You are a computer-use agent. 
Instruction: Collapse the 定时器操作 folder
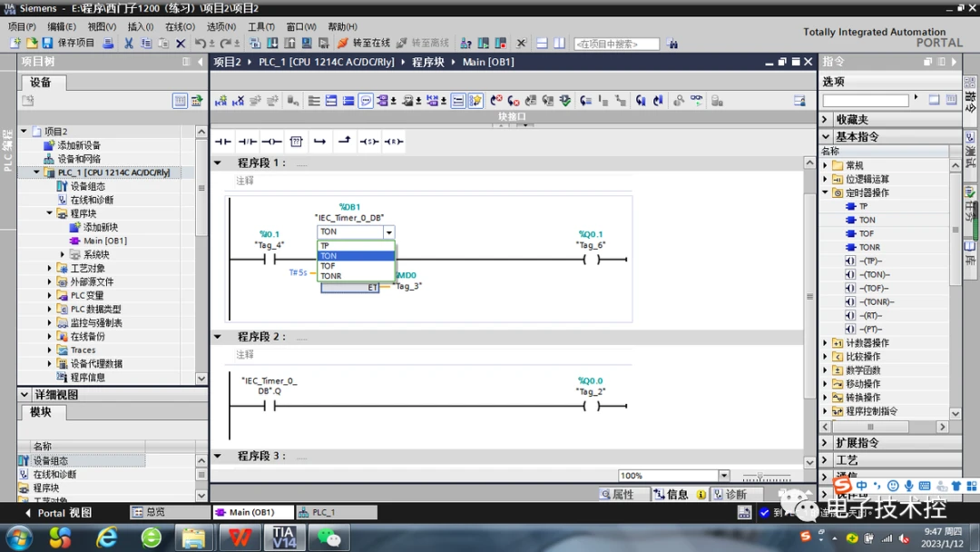tap(826, 192)
